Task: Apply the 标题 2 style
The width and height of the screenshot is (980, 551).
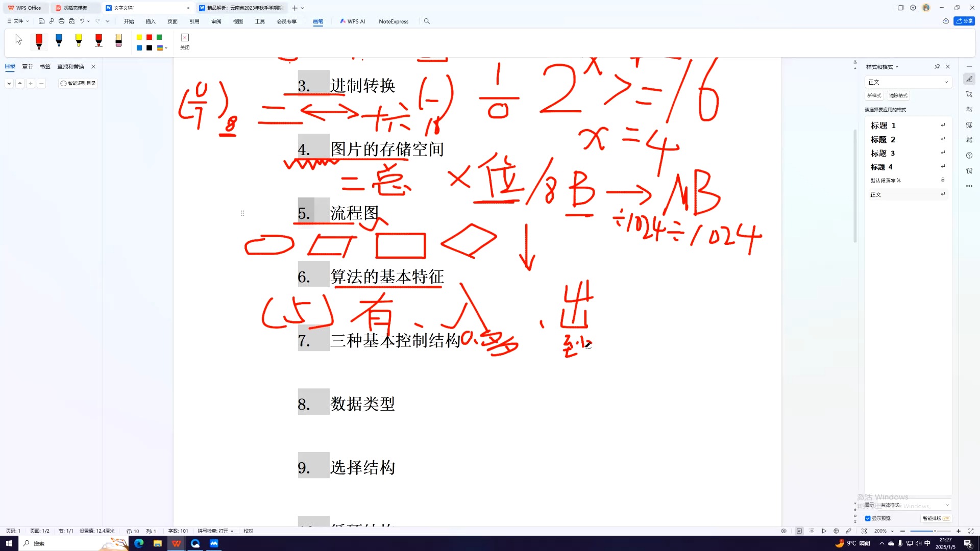Action: click(883, 139)
